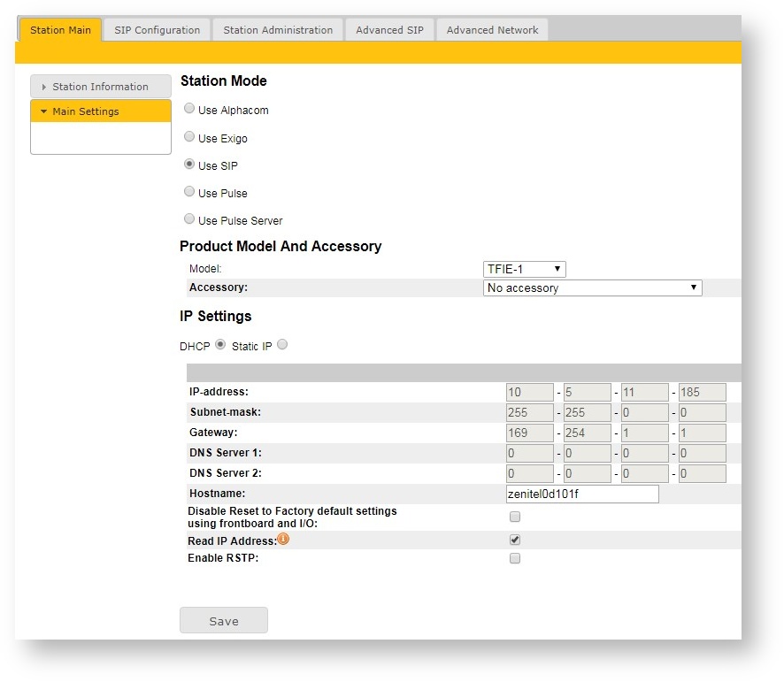This screenshot has height=682, width=784.
Task: Go to the Advanced SIP tab
Action: pos(389,30)
